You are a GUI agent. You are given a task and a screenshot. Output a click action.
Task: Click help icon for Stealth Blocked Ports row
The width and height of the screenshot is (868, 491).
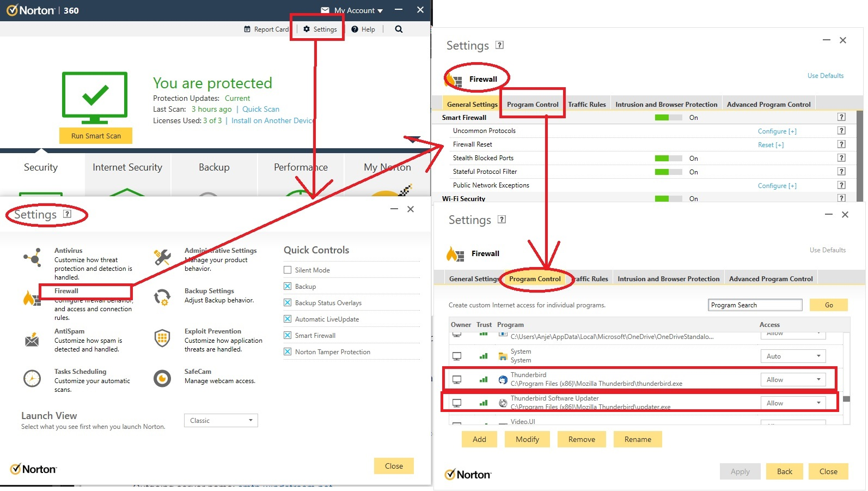pyautogui.click(x=841, y=158)
